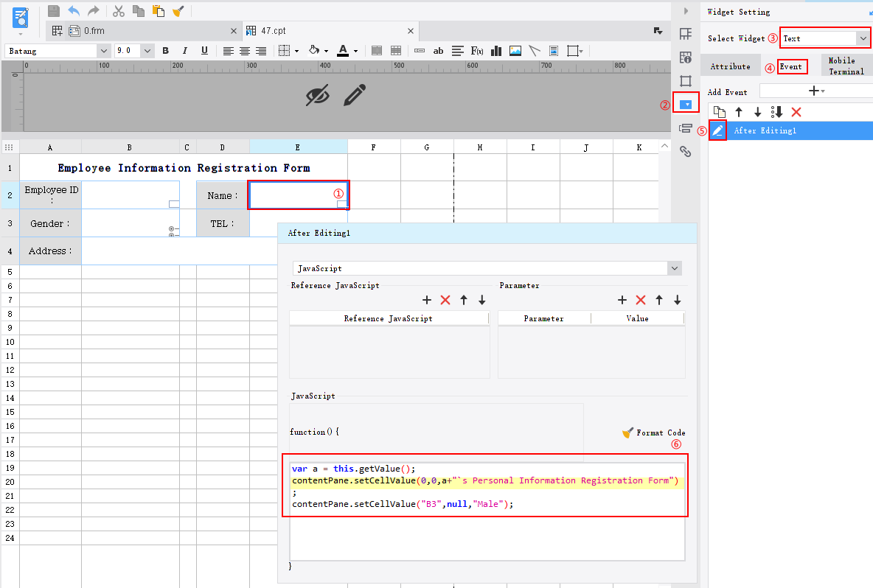Image resolution: width=873 pixels, height=588 pixels.
Task: Delete the selected event with the red X
Action: 796,112
